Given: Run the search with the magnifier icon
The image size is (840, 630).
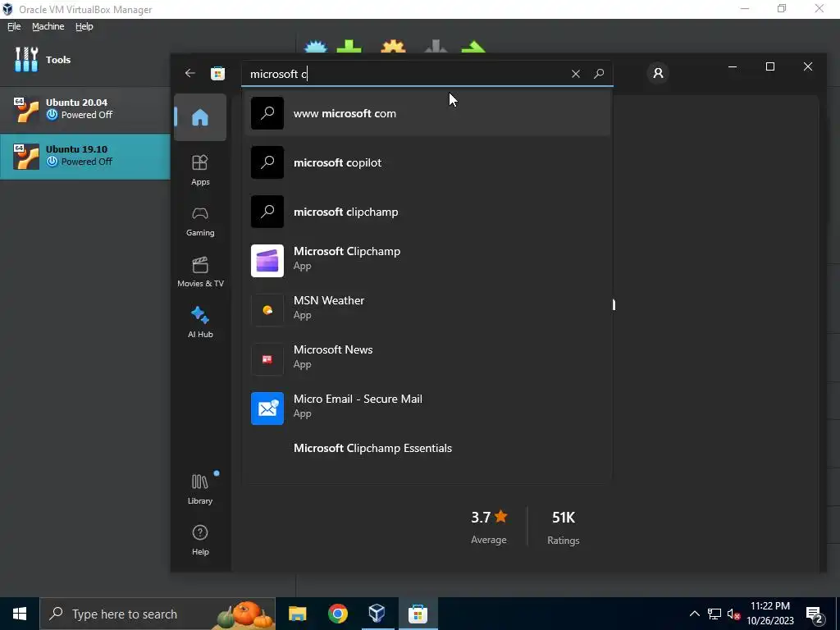Looking at the screenshot, I should click(x=599, y=74).
